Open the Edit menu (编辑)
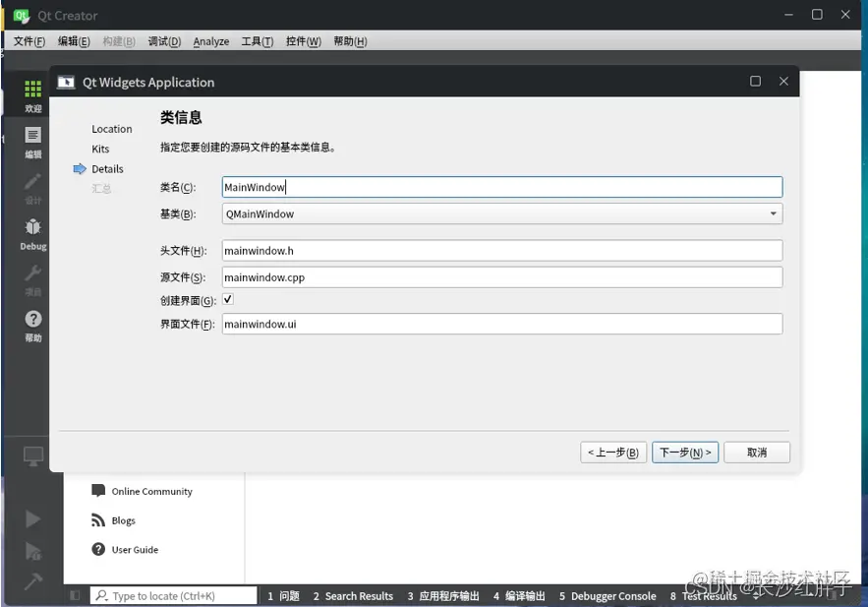The height and width of the screenshot is (607, 868). [x=74, y=41]
